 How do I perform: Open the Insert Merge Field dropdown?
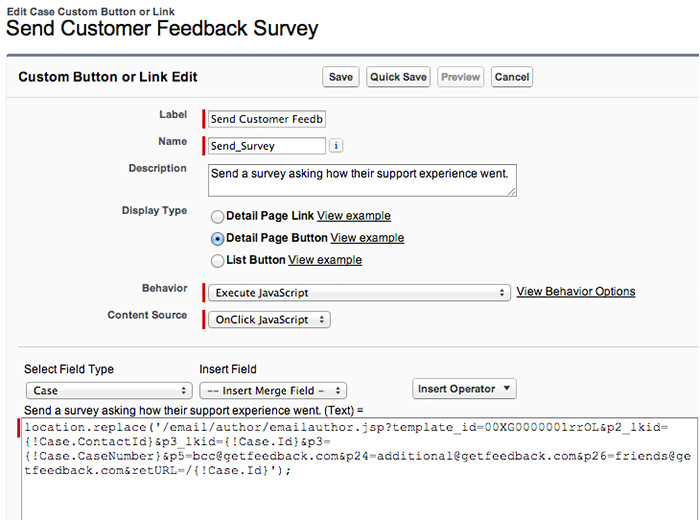tap(273, 390)
